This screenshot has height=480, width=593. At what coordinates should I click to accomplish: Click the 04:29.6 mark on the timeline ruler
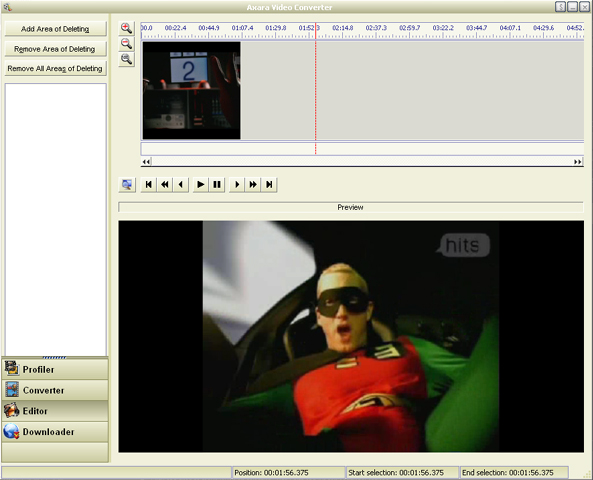543,28
